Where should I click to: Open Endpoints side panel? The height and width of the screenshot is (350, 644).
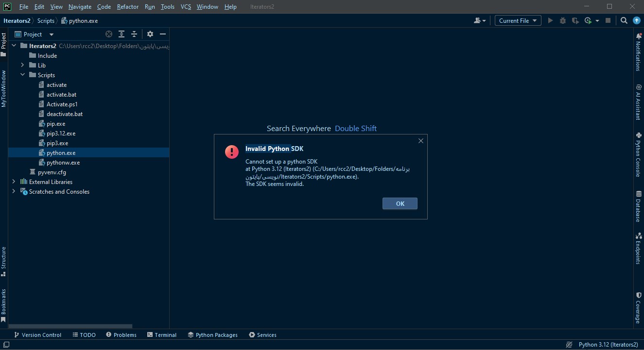pyautogui.click(x=638, y=248)
